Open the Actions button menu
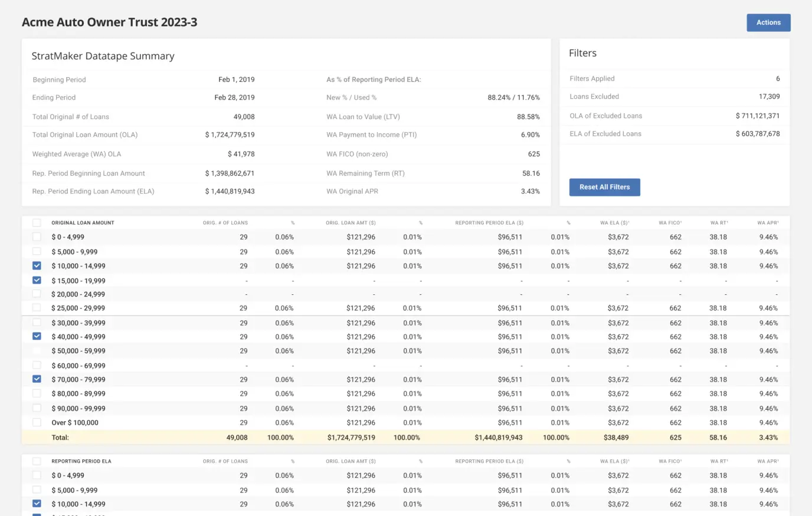The image size is (812, 516). [768, 22]
